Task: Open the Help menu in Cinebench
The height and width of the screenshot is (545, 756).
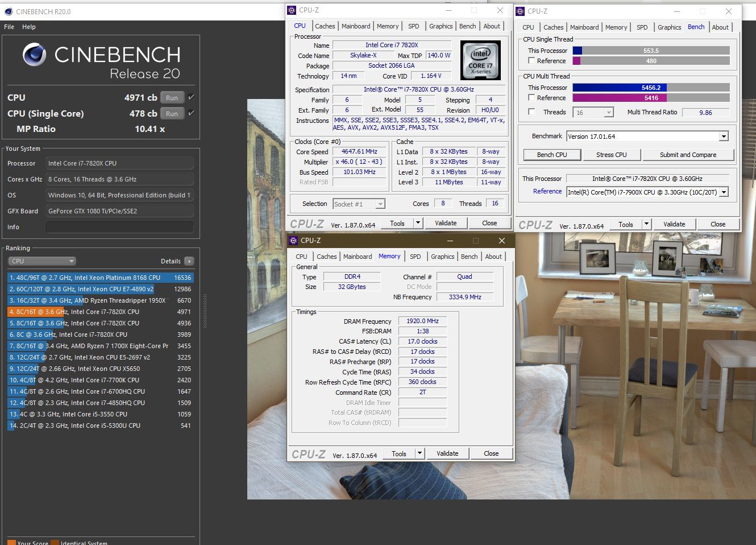Action: [x=29, y=27]
